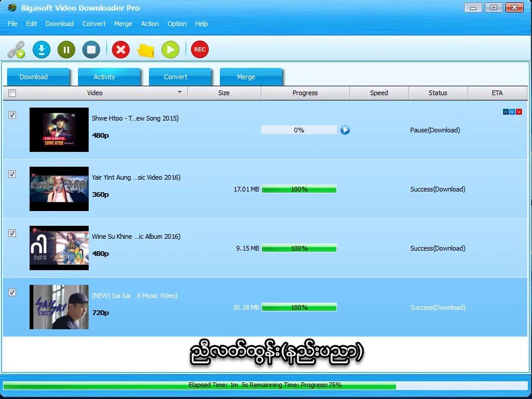
Task: Sort by the Status column header
Action: pyautogui.click(x=438, y=93)
